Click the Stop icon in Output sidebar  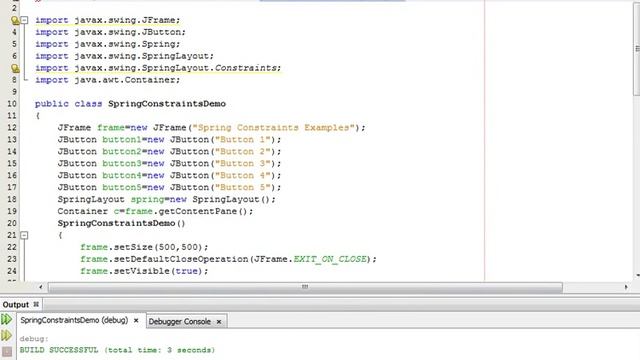pos(7,351)
